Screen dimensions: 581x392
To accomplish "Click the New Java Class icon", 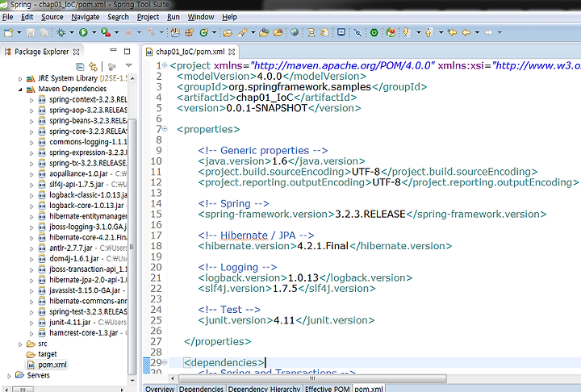I will click(x=203, y=32).
